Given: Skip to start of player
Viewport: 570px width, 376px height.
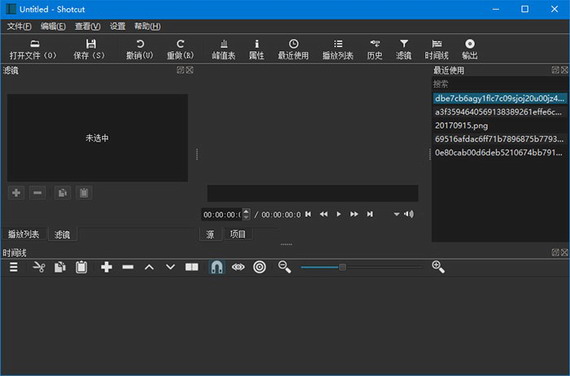Looking at the screenshot, I should (x=308, y=214).
